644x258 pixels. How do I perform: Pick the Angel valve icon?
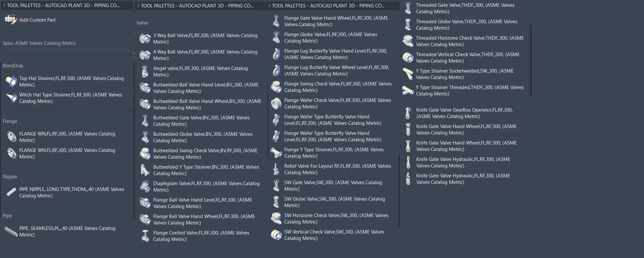tap(145, 72)
